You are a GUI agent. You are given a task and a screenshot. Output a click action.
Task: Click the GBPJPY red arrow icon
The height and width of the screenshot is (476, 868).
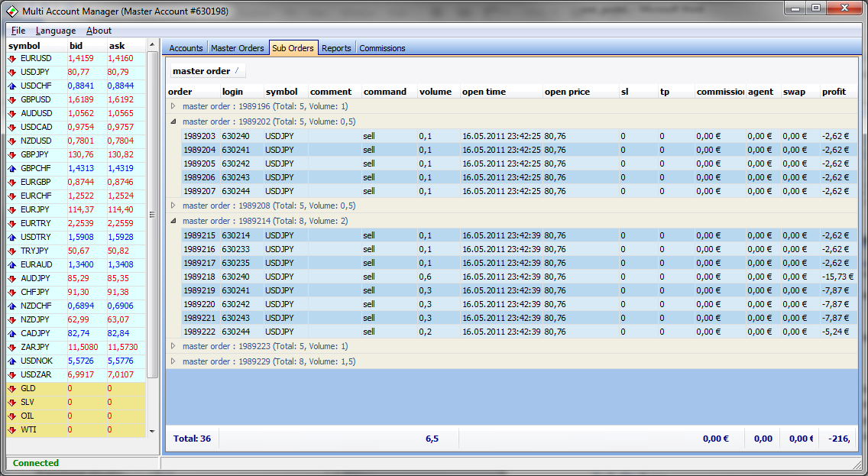[x=12, y=154]
